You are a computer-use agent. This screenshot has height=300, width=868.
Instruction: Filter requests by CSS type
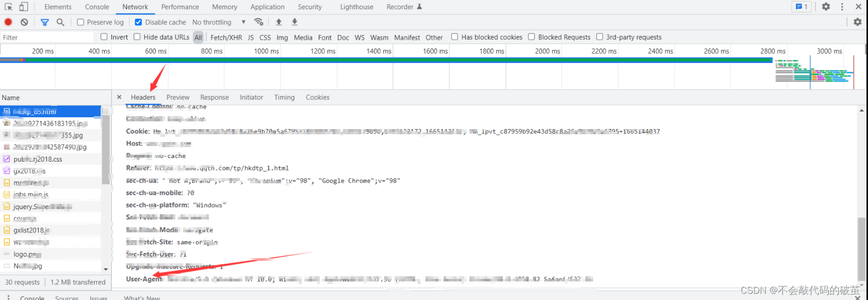265,37
